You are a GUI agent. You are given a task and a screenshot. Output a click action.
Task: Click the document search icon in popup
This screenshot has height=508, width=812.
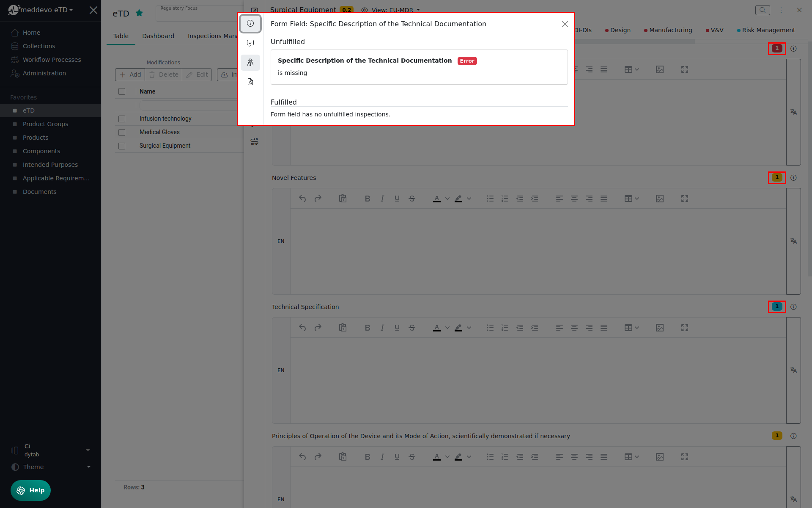click(250, 82)
